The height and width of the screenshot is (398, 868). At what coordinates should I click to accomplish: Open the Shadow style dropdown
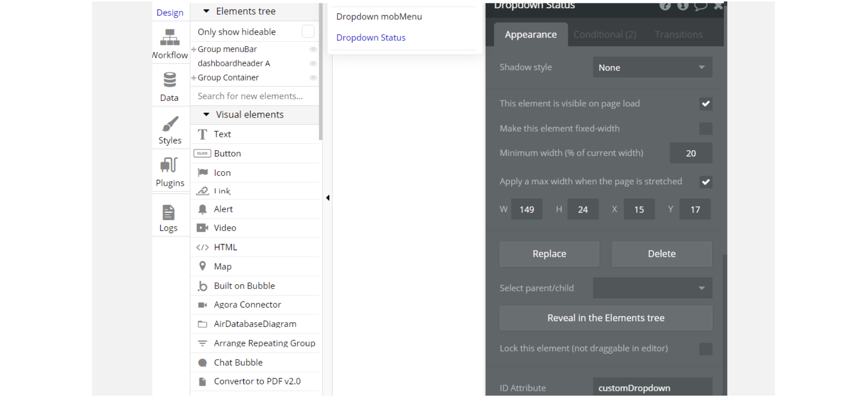point(652,68)
